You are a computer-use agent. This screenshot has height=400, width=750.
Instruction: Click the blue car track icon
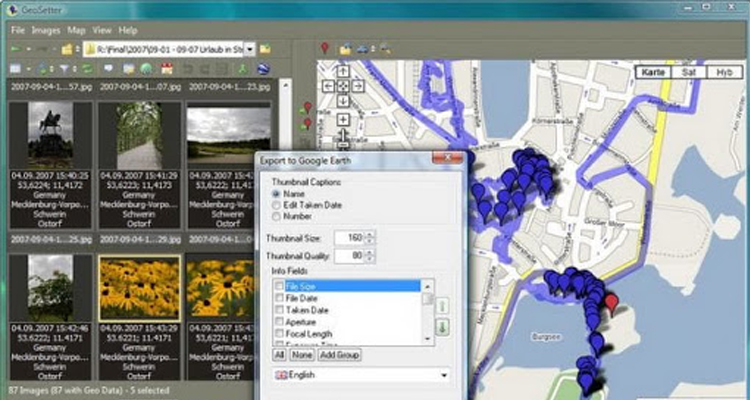pyautogui.click(x=363, y=49)
